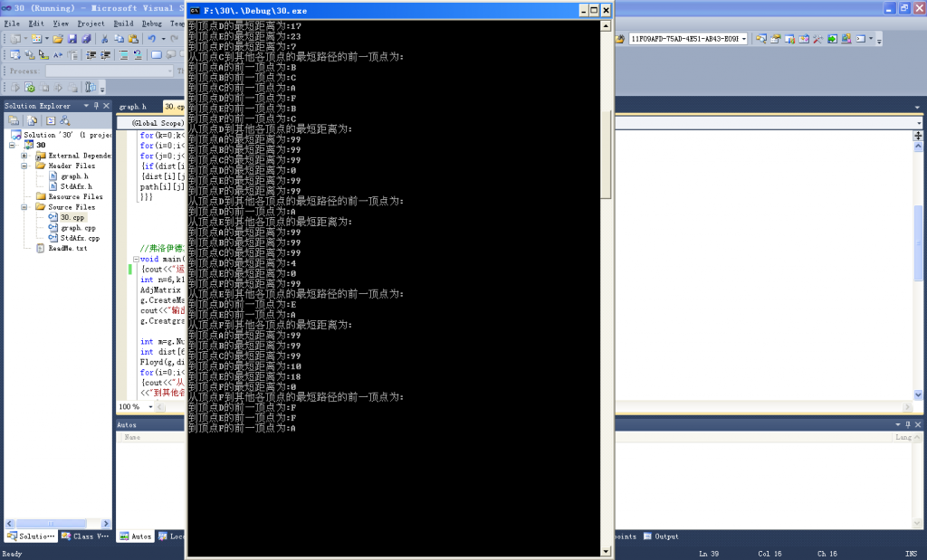The image size is (927, 560).
Task: Click the Save toolbar icon
Action: 73,38
